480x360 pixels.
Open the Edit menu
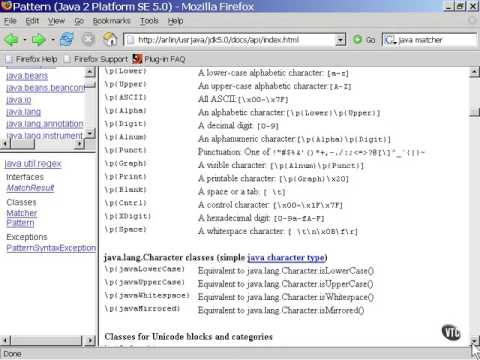click(x=32, y=21)
